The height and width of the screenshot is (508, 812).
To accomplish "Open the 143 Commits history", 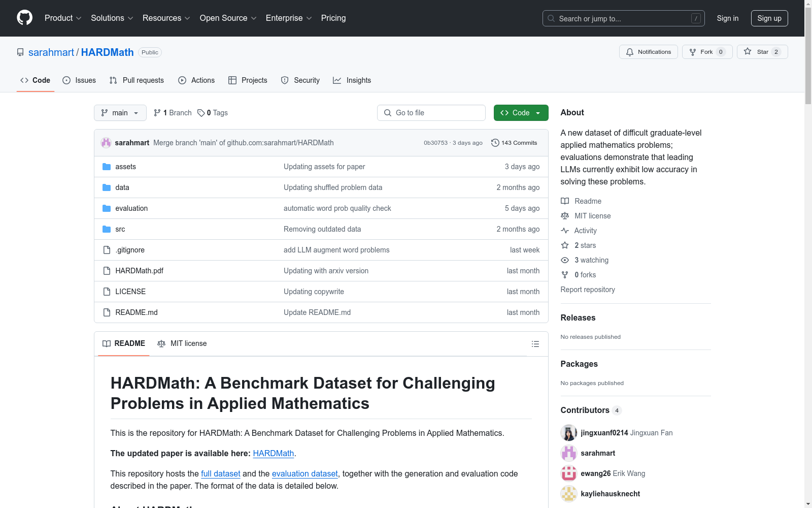I will [514, 143].
